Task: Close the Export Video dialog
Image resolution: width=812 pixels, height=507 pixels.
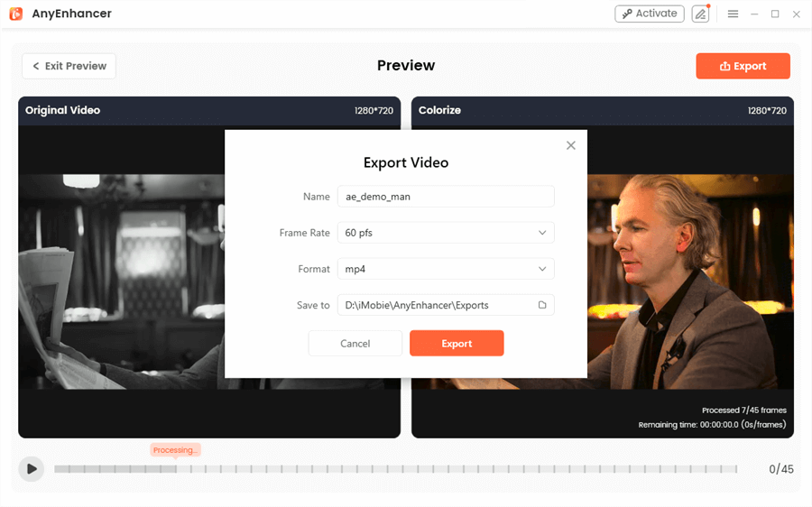Action: tap(571, 145)
